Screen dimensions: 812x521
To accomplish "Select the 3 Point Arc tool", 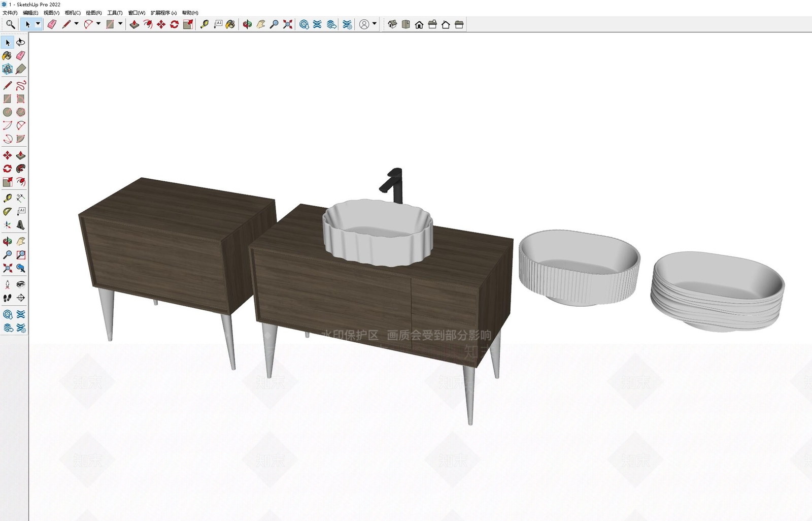I will [7, 139].
